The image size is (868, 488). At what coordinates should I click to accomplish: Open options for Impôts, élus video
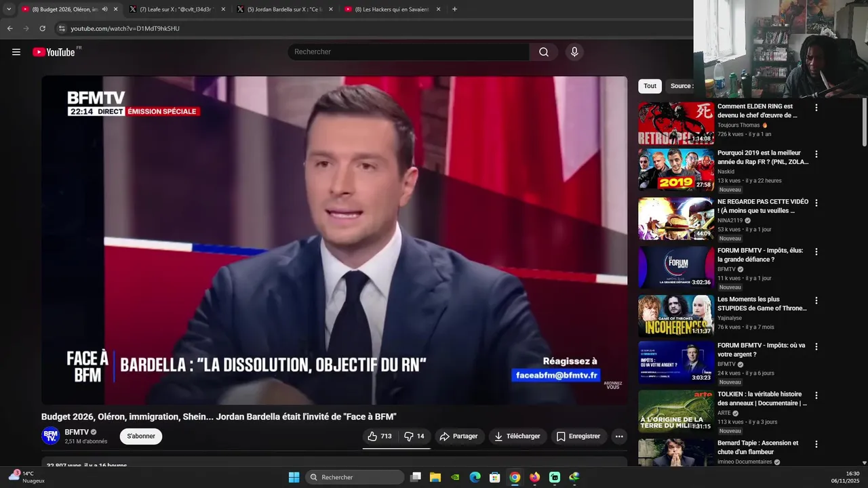tap(816, 252)
